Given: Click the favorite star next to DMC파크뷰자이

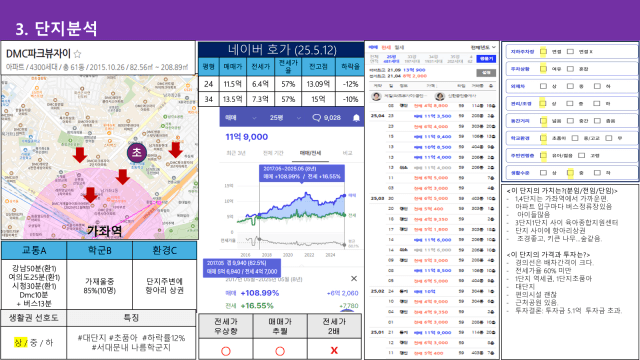Looking at the screenshot, I should point(78,54).
